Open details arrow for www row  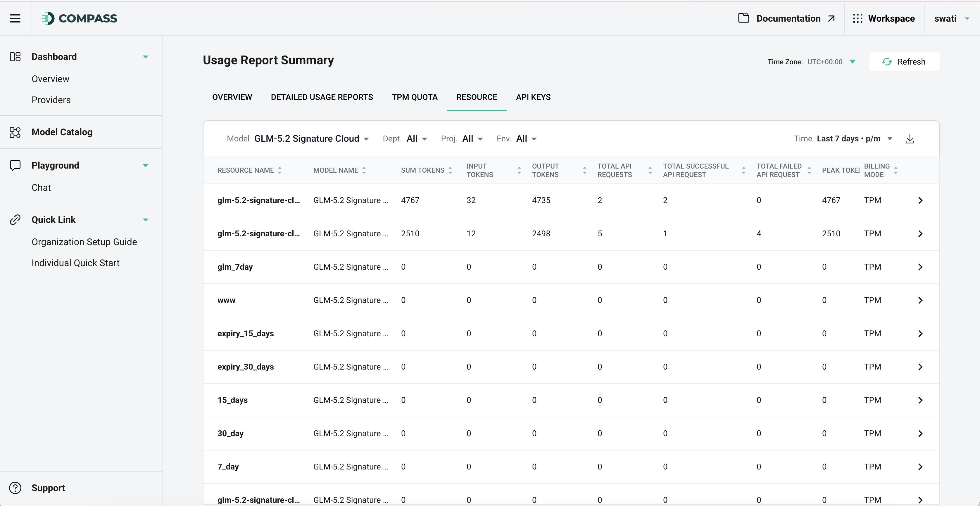[x=920, y=300]
